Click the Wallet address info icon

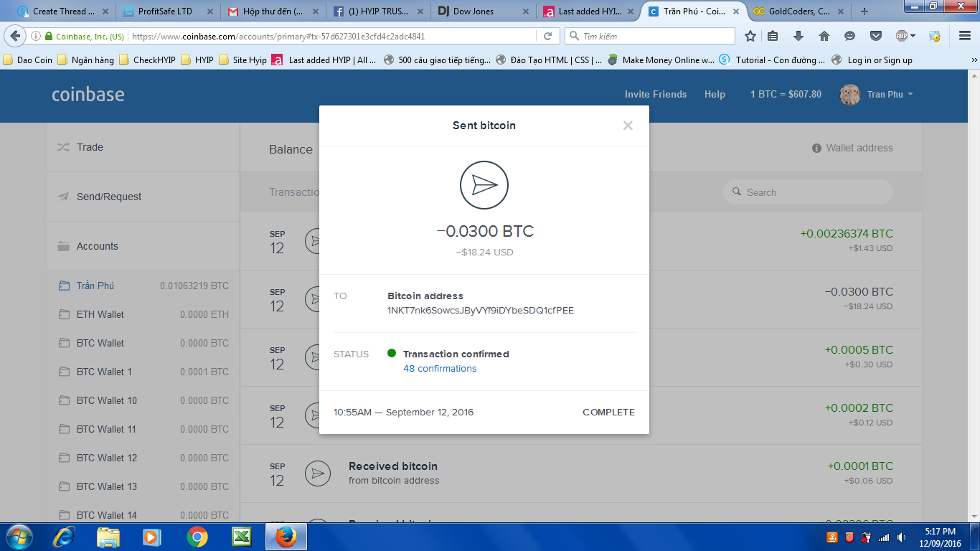(x=816, y=148)
